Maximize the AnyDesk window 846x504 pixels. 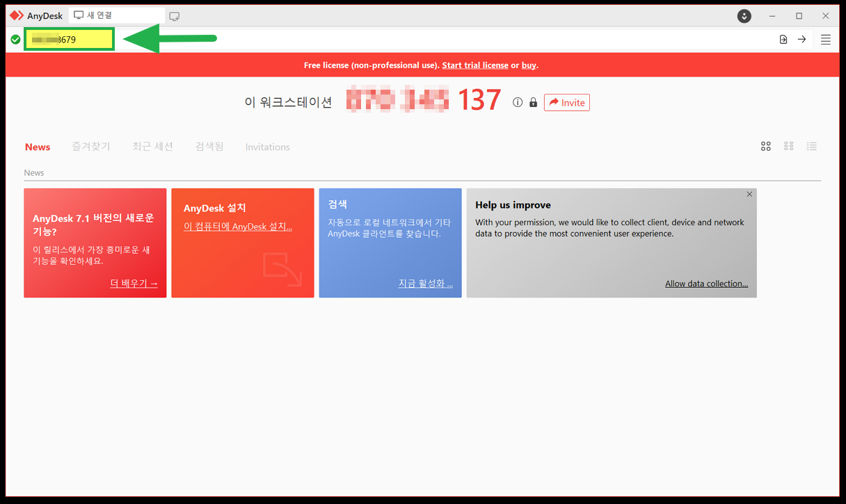(x=799, y=16)
